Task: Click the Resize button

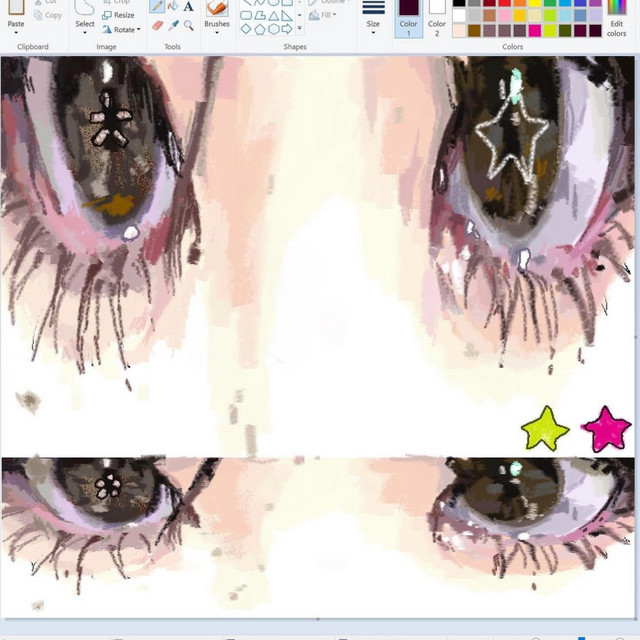Action: (118, 15)
